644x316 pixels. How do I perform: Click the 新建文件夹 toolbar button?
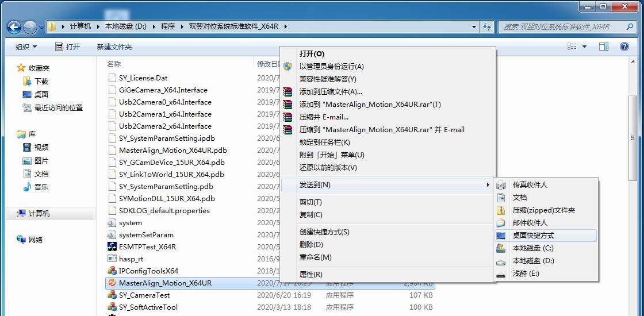click(114, 47)
